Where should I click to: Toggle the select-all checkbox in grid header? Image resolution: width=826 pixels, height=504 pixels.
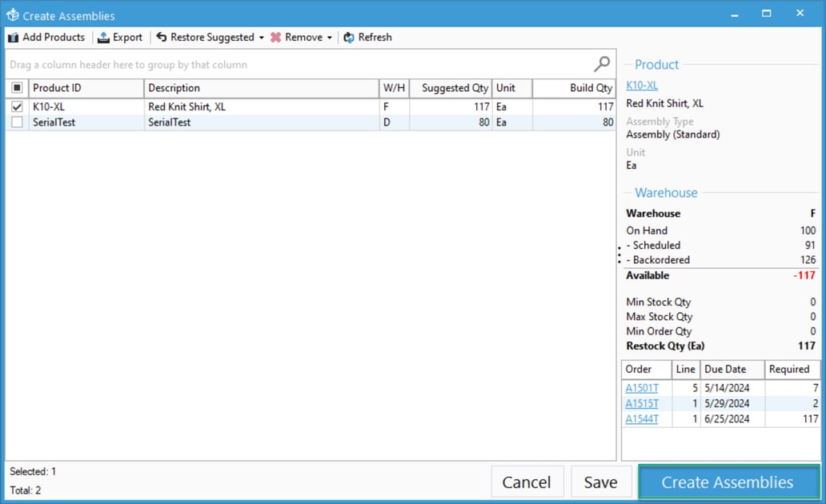click(17, 88)
